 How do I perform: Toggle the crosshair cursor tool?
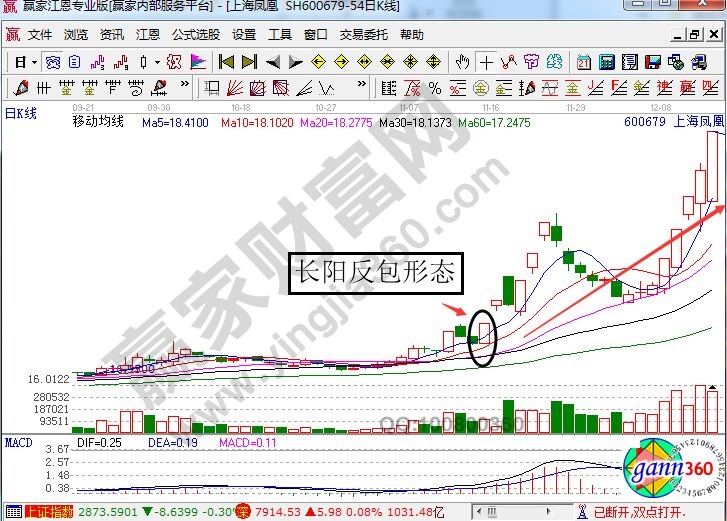coord(486,62)
